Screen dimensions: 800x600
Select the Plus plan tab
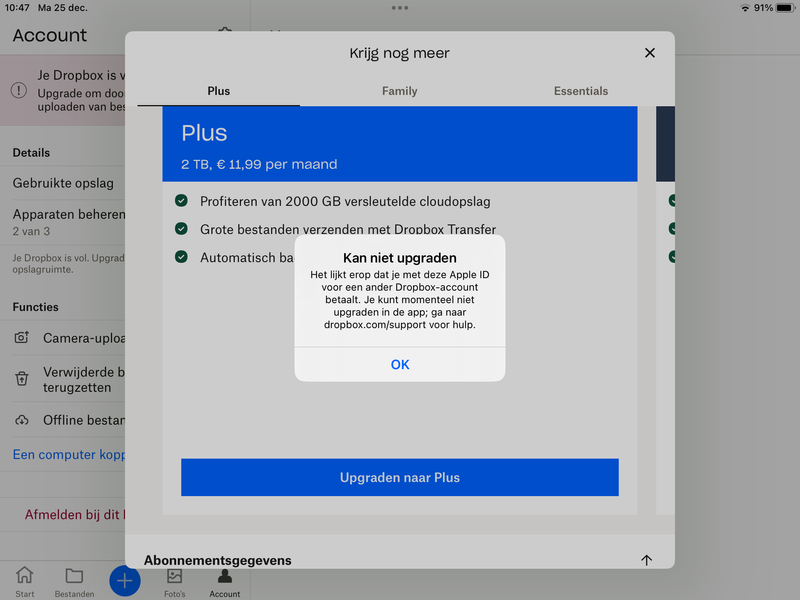[218, 91]
